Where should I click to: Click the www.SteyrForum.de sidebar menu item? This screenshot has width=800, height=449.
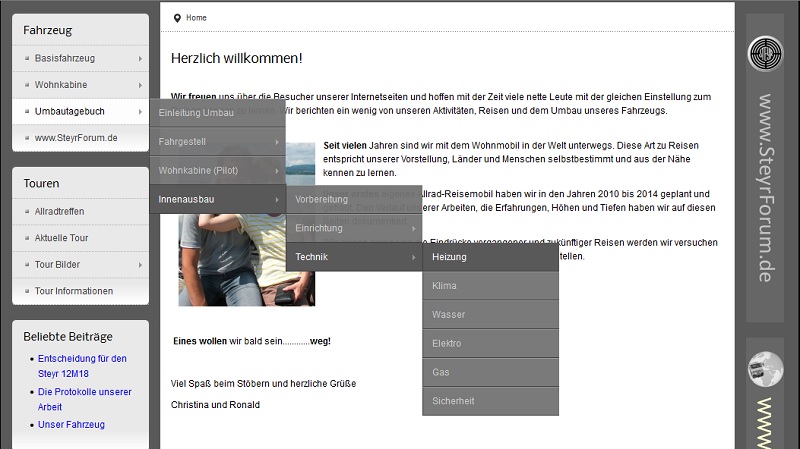pyautogui.click(x=76, y=137)
